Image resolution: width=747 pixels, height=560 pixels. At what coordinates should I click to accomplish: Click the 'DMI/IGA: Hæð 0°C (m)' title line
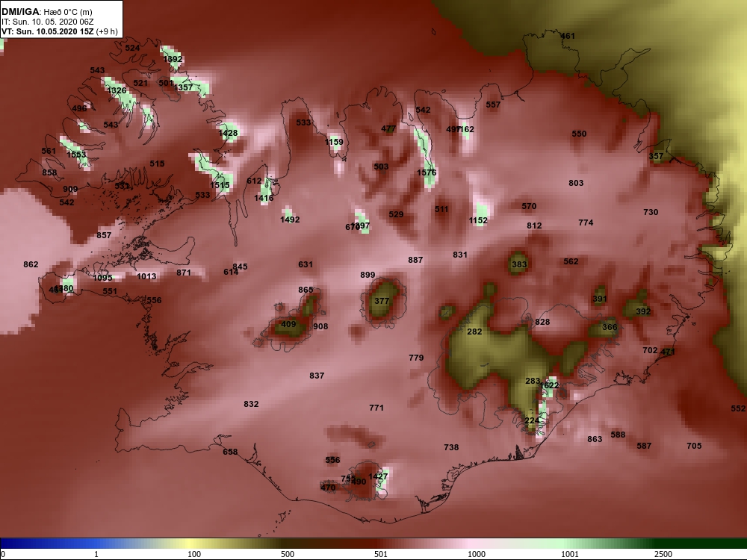46,12
